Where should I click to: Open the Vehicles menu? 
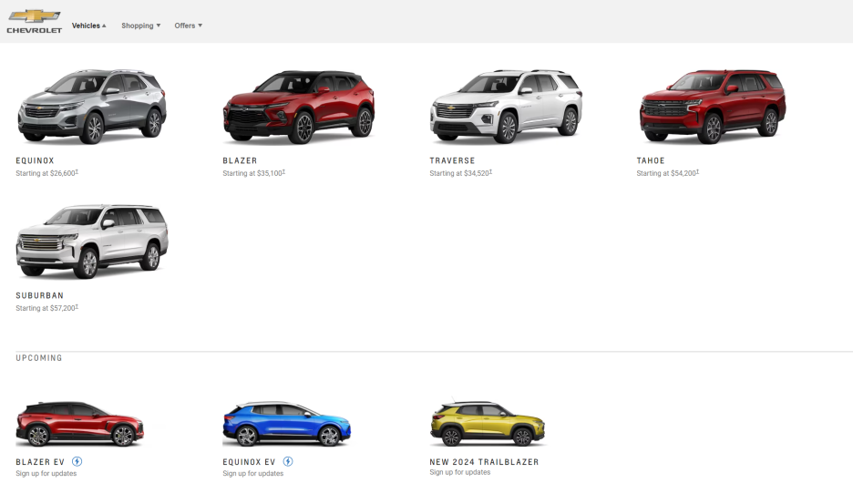[89, 26]
